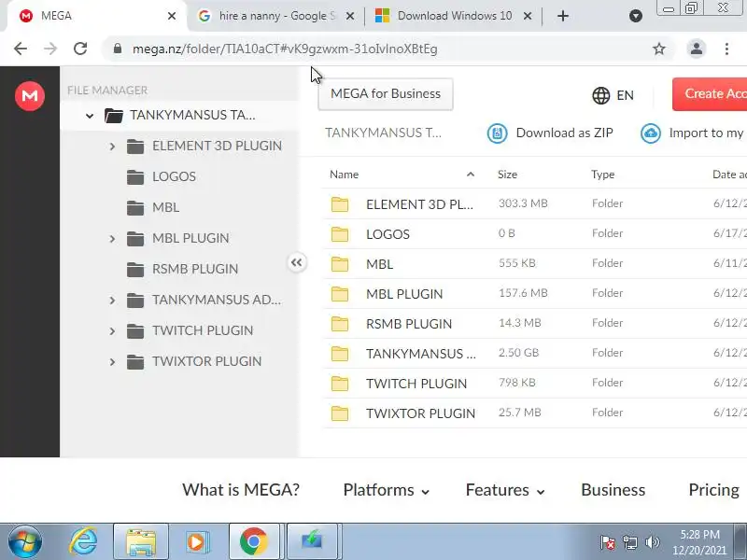Go back to the previous page
This screenshot has height=560, width=747.
coord(21,49)
